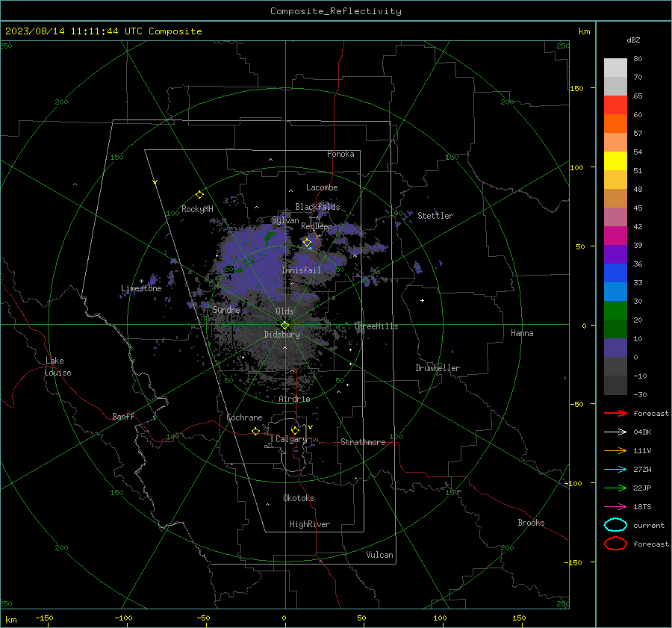The height and width of the screenshot is (628, 672).
Task: Click the Drumheller label
Action: click(x=438, y=368)
